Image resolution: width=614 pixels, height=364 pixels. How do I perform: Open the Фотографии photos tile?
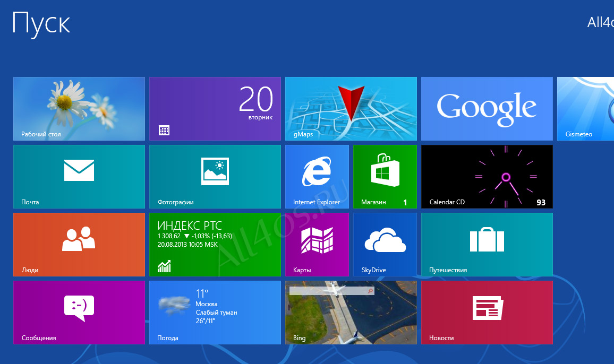pyautogui.click(x=215, y=177)
